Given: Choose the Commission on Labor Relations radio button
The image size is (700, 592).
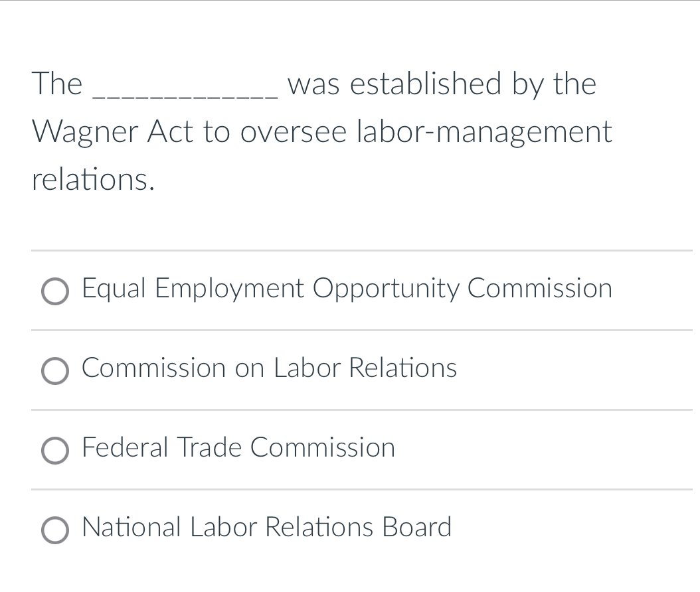Looking at the screenshot, I should (x=55, y=371).
